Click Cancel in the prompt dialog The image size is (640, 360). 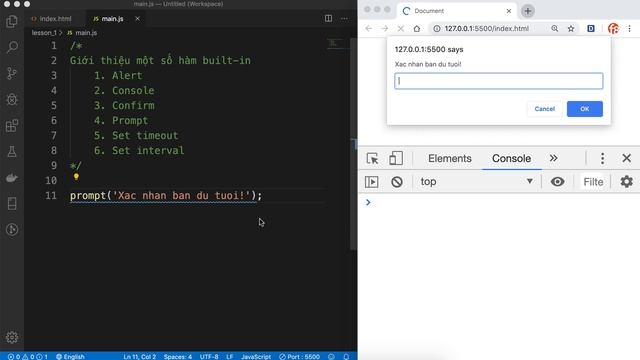544,109
